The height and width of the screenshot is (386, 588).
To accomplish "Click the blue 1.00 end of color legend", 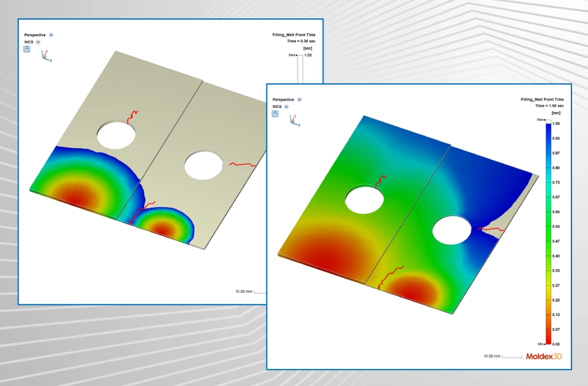I will pos(548,125).
